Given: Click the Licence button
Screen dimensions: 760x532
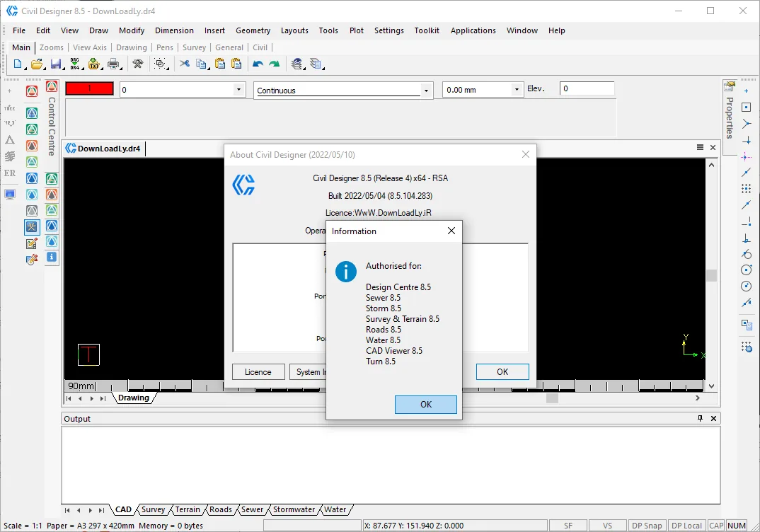Looking at the screenshot, I should [258, 372].
